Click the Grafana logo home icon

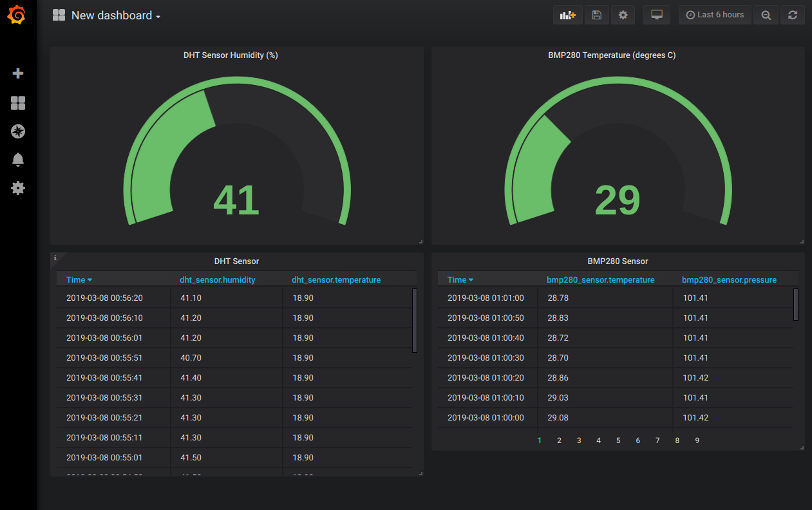click(x=17, y=15)
